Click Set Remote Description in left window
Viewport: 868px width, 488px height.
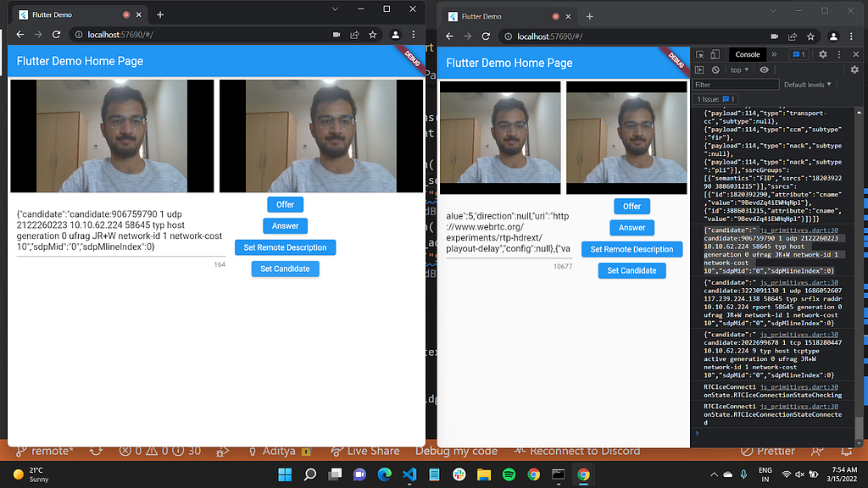click(285, 247)
